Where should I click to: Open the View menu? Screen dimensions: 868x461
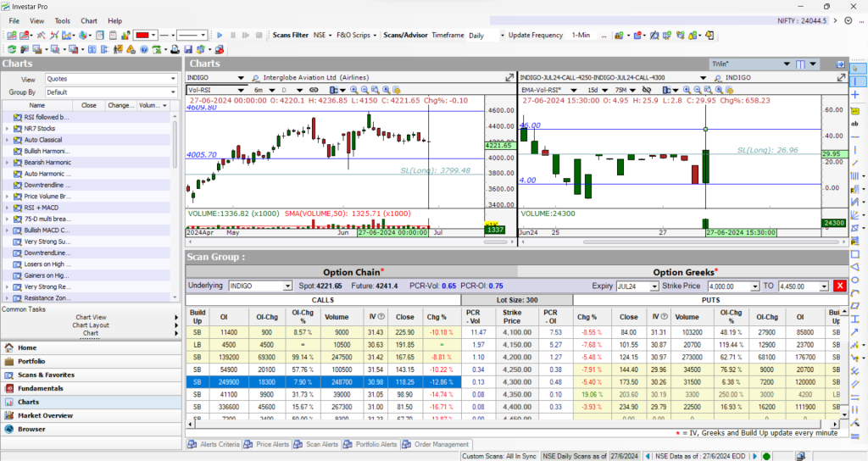tap(37, 21)
